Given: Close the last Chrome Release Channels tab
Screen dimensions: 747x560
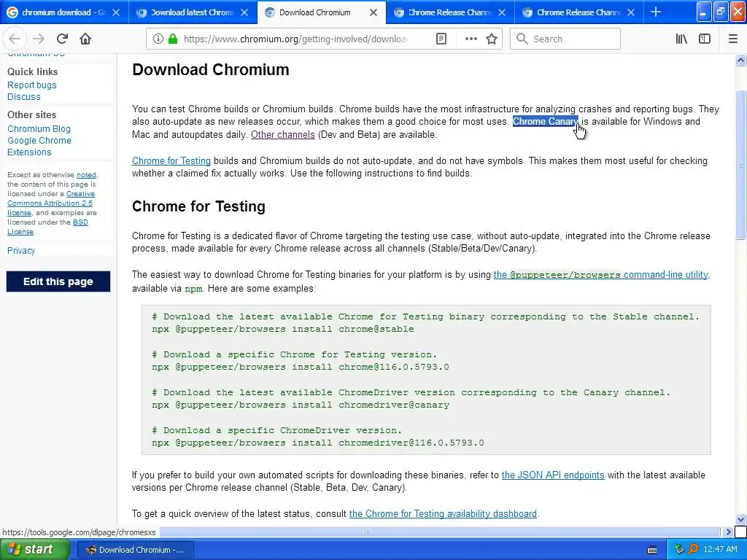Looking at the screenshot, I should 631,12.
